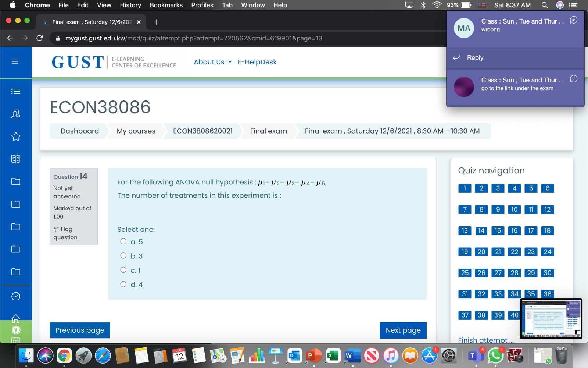Open Safari from the dock

tap(103, 355)
